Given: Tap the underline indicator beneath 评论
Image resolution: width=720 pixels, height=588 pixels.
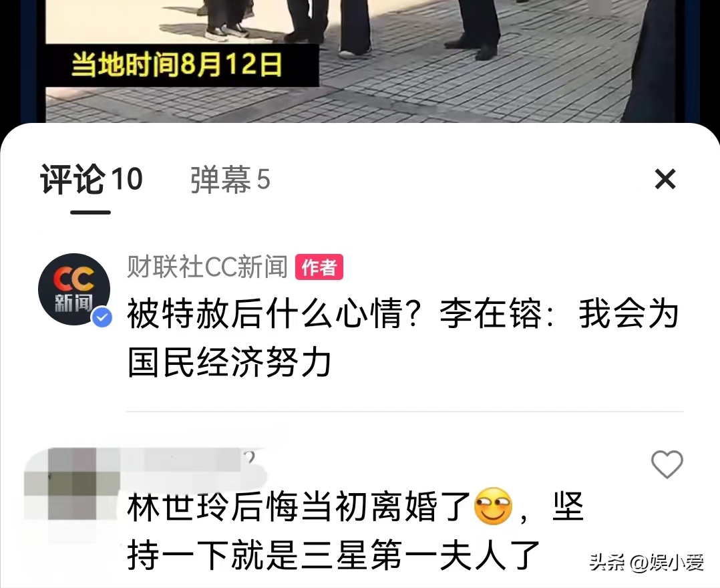Looking at the screenshot, I should coord(90,212).
